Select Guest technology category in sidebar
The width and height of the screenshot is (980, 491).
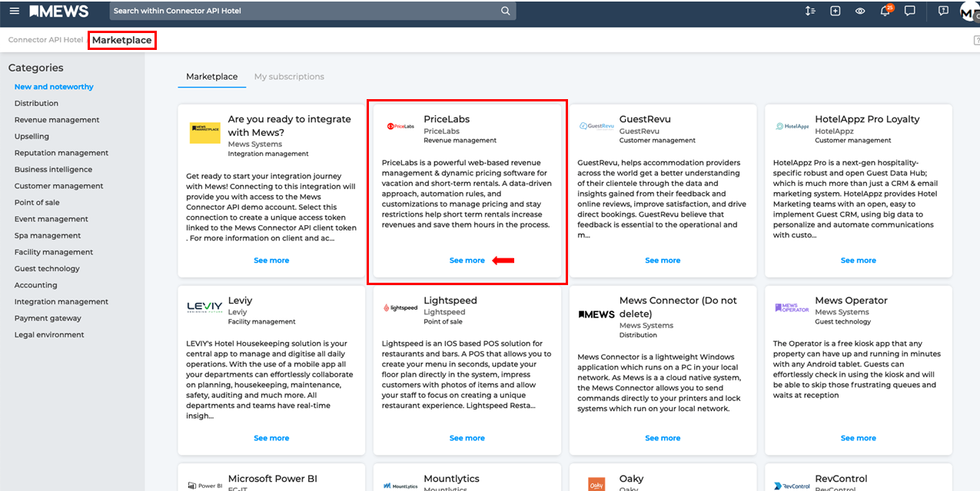[47, 269]
